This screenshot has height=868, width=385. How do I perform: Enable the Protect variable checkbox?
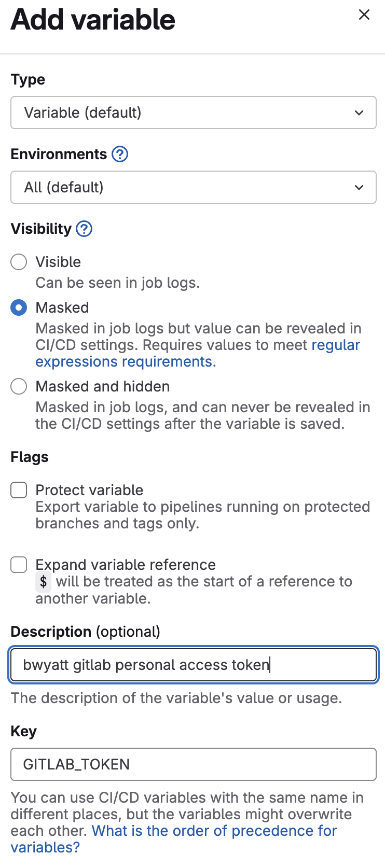19,490
